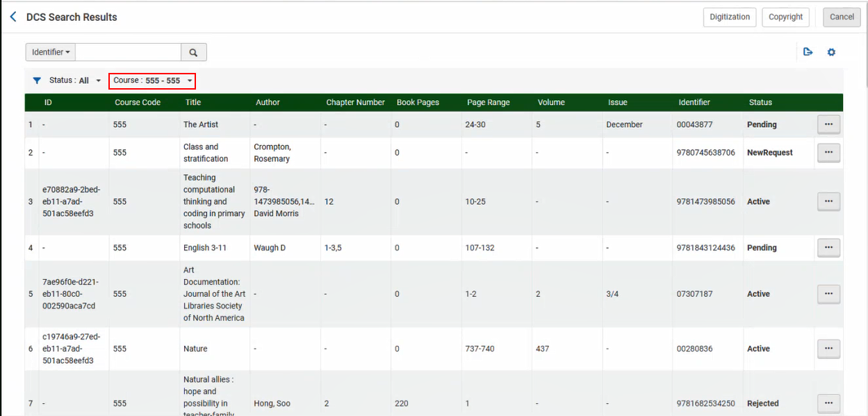Click identifier 9781843124436

(x=705, y=247)
